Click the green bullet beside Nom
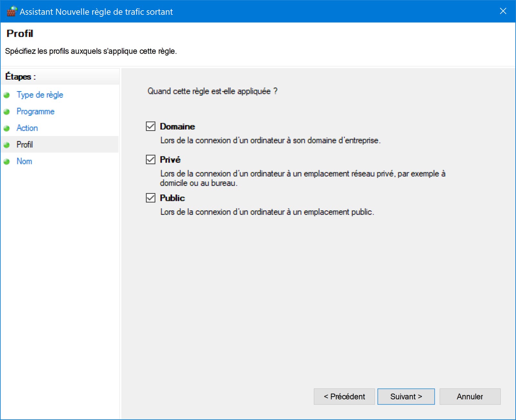 (7, 162)
